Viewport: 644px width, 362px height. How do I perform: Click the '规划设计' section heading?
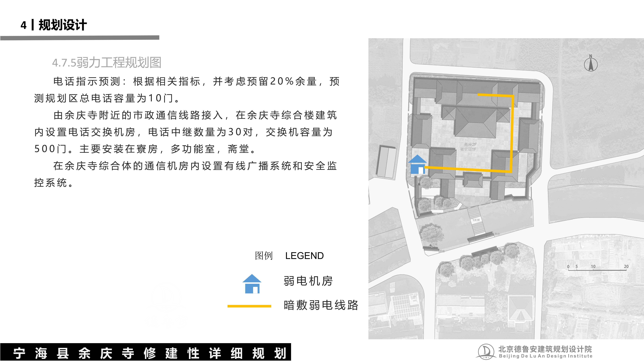tap(63, 25)
